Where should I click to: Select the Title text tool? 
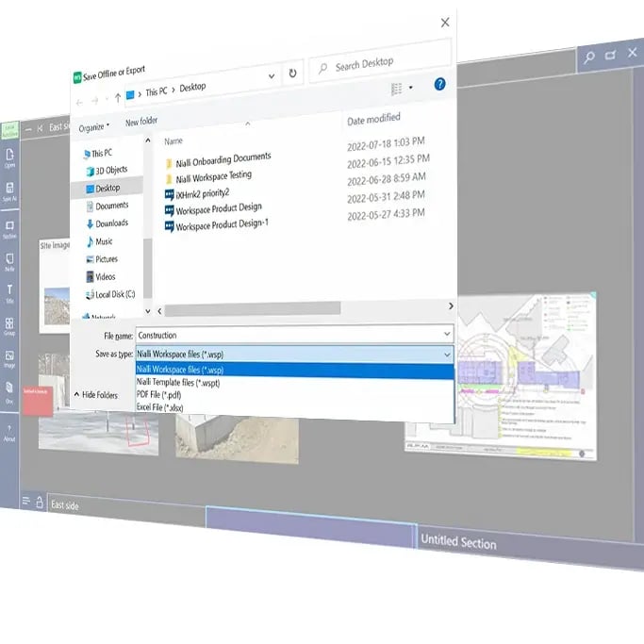(9, 293)
